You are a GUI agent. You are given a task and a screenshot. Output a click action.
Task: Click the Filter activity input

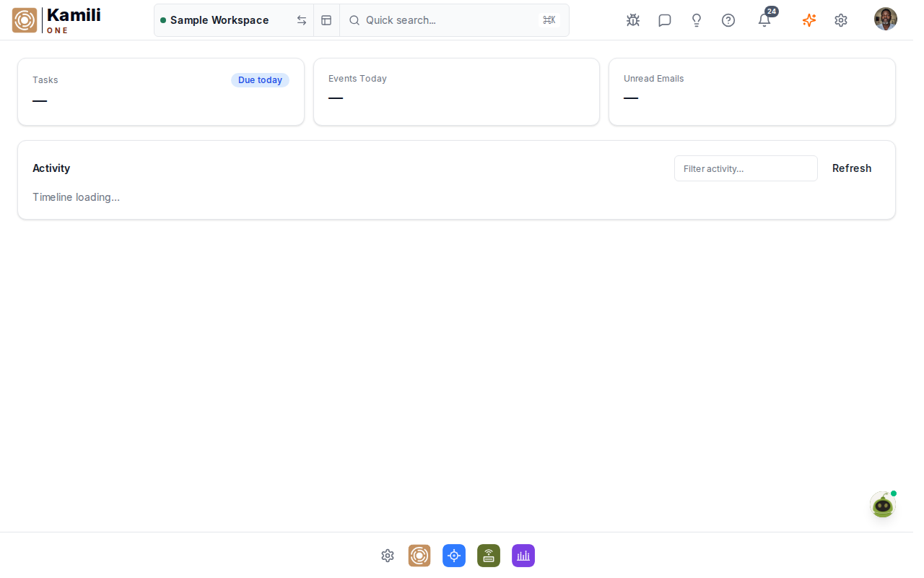[746, 168]
